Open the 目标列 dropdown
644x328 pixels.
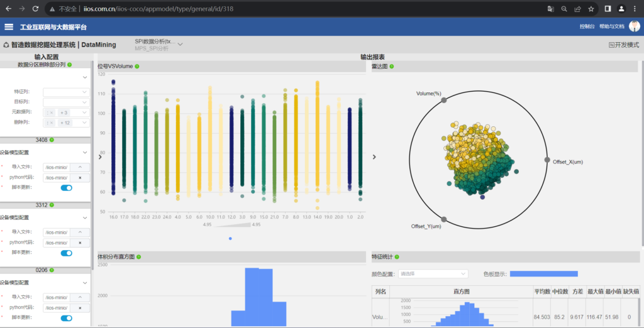(x=66, y=102)
